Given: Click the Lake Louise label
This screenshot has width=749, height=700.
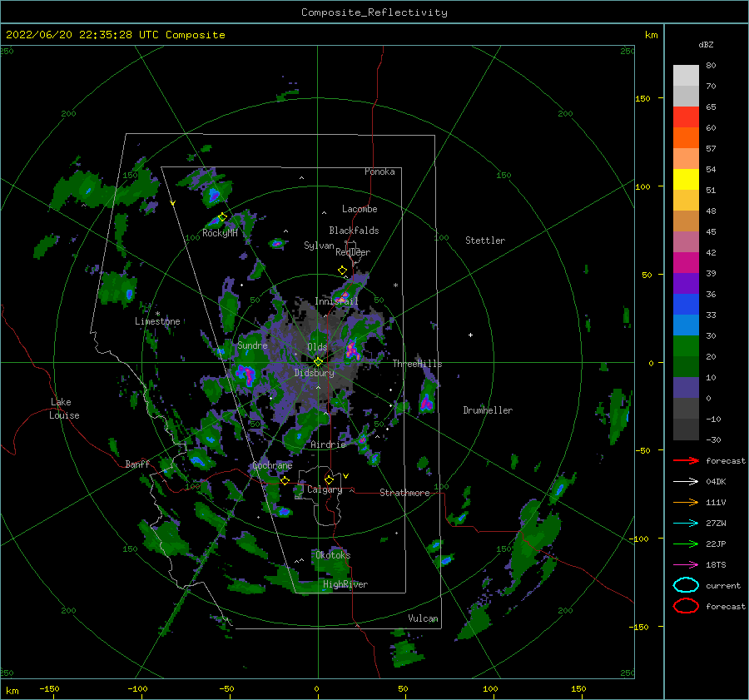Looking at the screenshot, I should pos(65,409).
